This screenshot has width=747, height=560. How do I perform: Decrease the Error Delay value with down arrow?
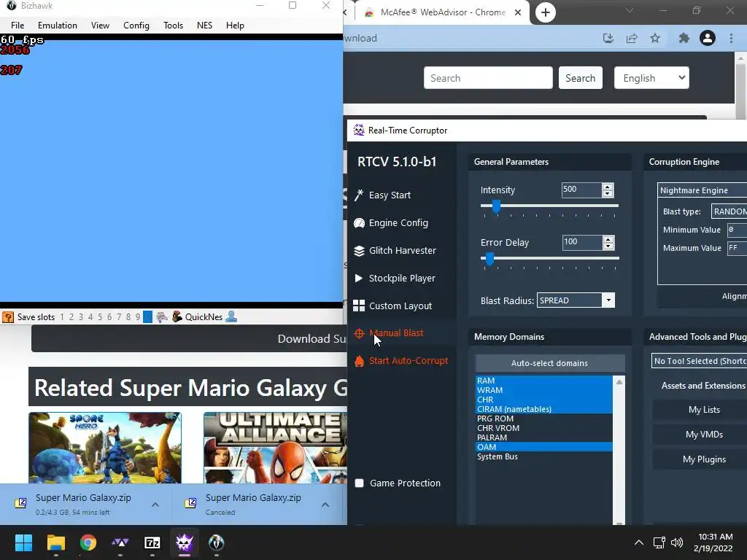coord(608,246)
